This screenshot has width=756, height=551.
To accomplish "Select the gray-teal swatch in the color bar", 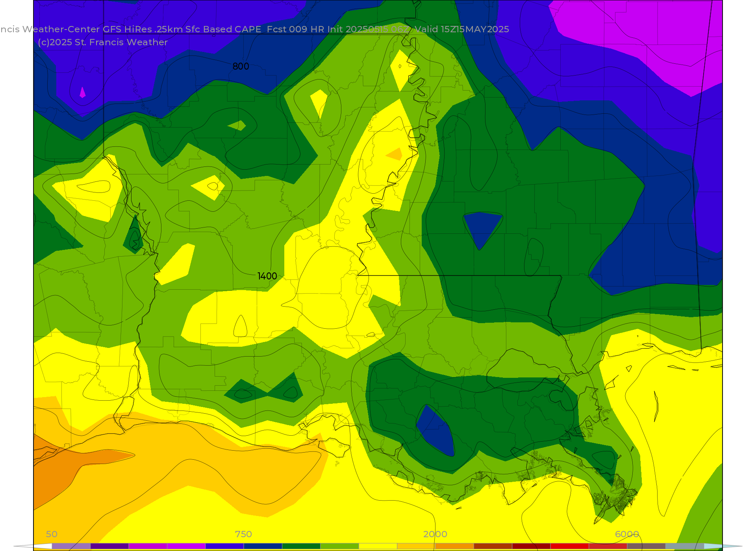I will (685, 546).
